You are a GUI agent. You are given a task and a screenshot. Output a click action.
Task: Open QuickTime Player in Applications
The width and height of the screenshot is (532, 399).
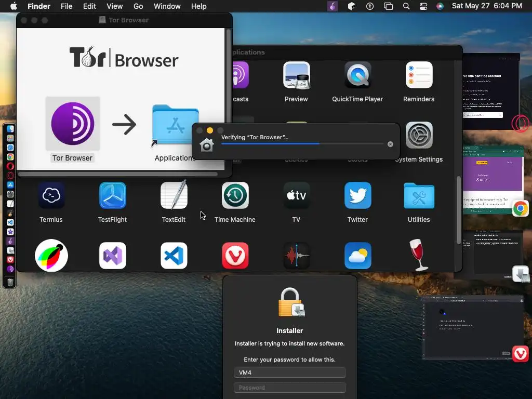click(357, 75)
